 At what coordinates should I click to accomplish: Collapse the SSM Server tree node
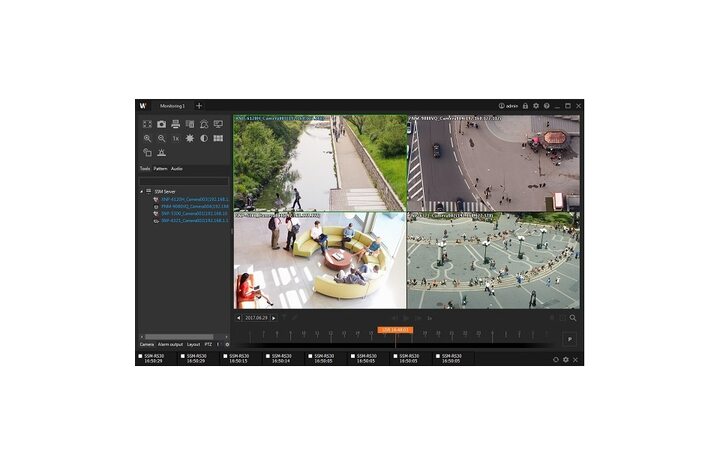(141, 190)
